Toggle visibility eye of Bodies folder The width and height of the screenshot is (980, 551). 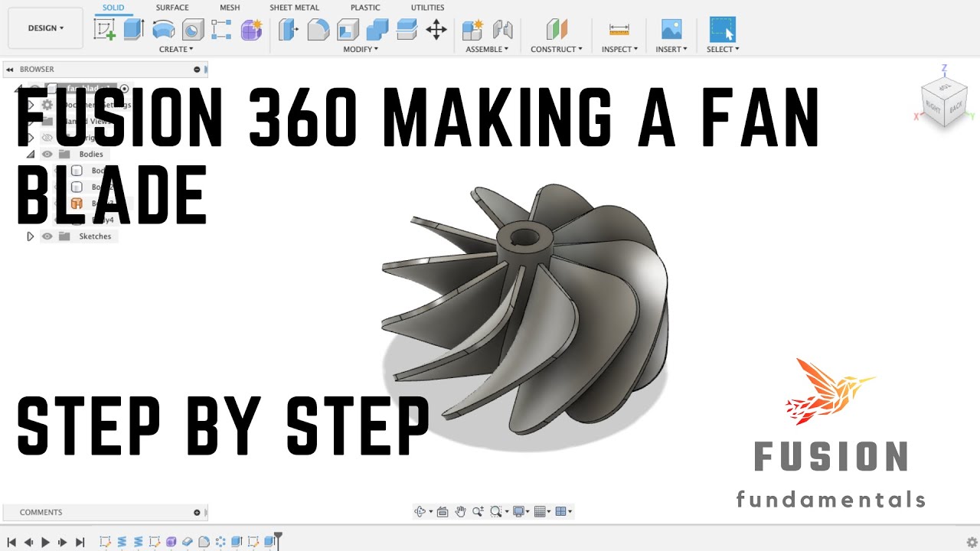(x=47, y=154)
